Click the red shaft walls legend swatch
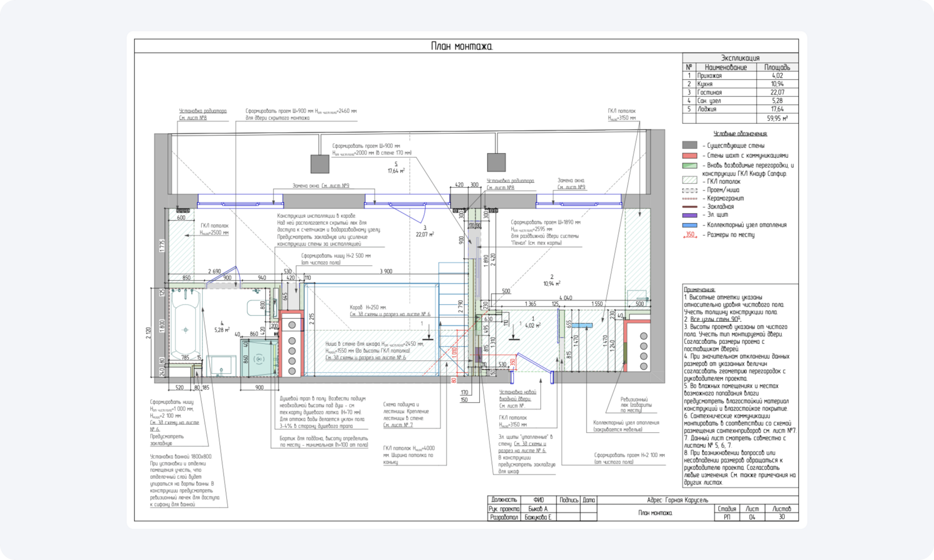This screenshot has width=934, height=560. [689, 156]
